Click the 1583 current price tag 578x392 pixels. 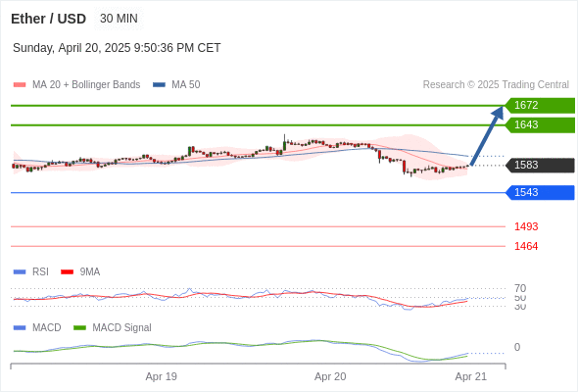point(540,166)
